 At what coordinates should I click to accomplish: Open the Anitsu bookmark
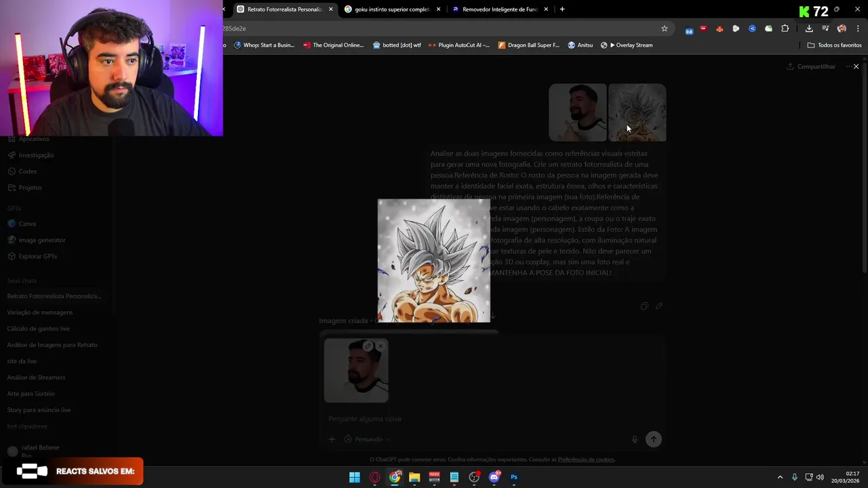click(580, 45)
